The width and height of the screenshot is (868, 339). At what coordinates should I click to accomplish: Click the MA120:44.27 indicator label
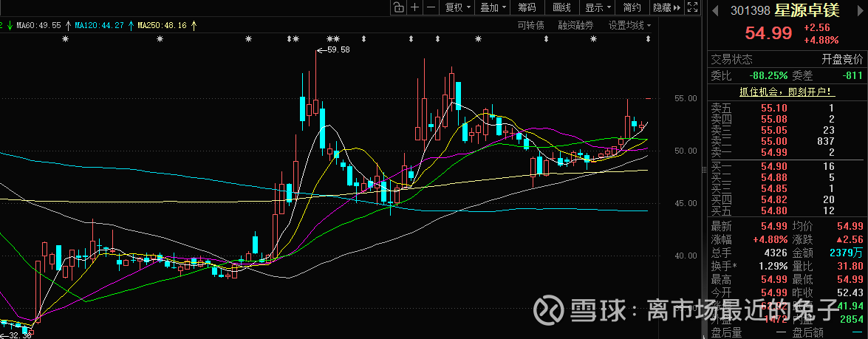[100, 25]
